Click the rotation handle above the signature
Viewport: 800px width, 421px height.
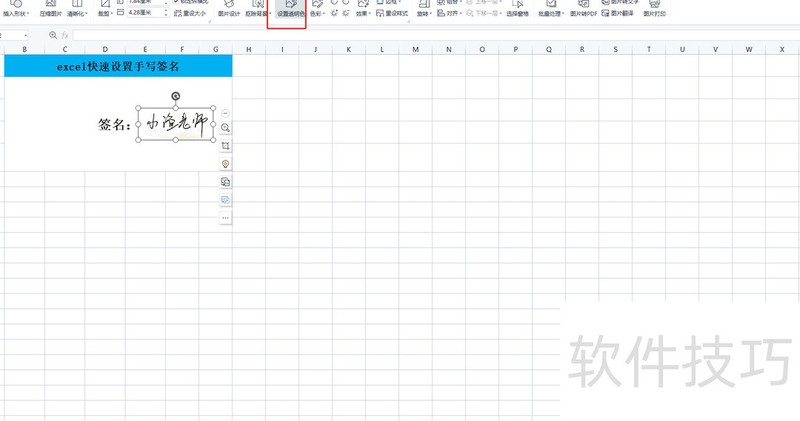pyautogui.click(x=176, y=96)
